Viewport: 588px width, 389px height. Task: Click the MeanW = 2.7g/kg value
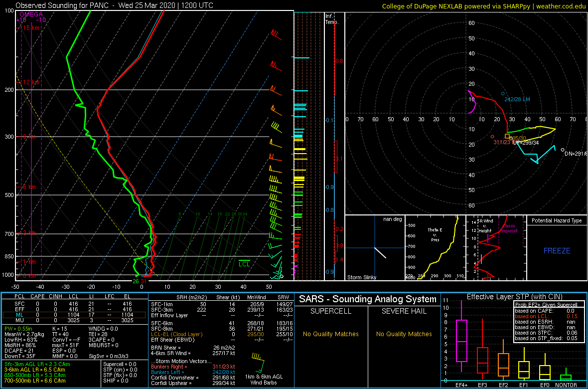coord(25,334)
